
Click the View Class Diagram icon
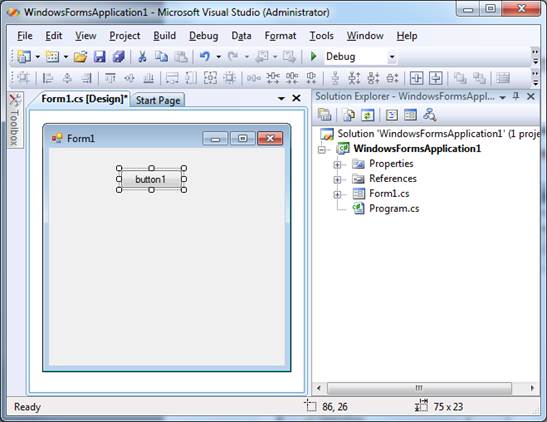[x=429, y=115]
